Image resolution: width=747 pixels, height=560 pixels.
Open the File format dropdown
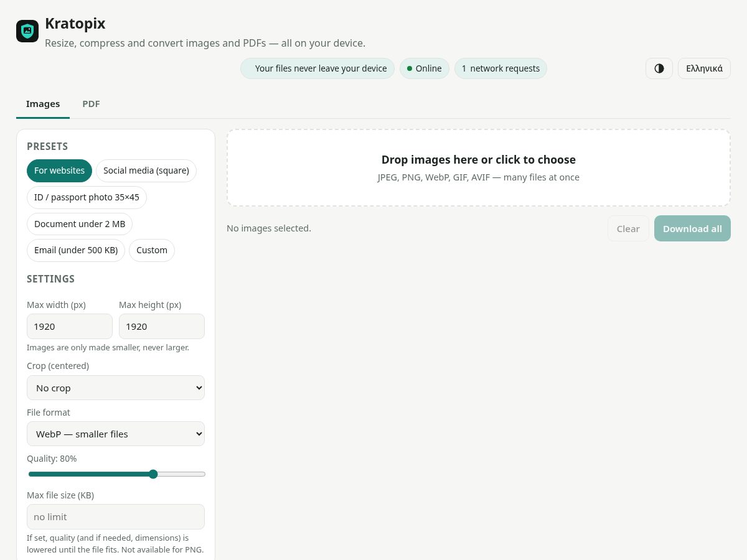click(x=116, y=434)
